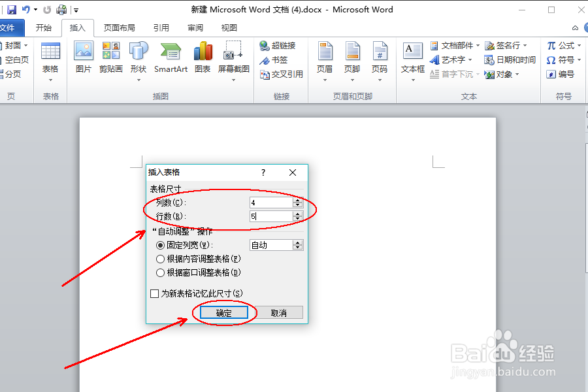The image size is (588, 392).
Task: Switch to the 插入 tab
Action: click(78, 27)
